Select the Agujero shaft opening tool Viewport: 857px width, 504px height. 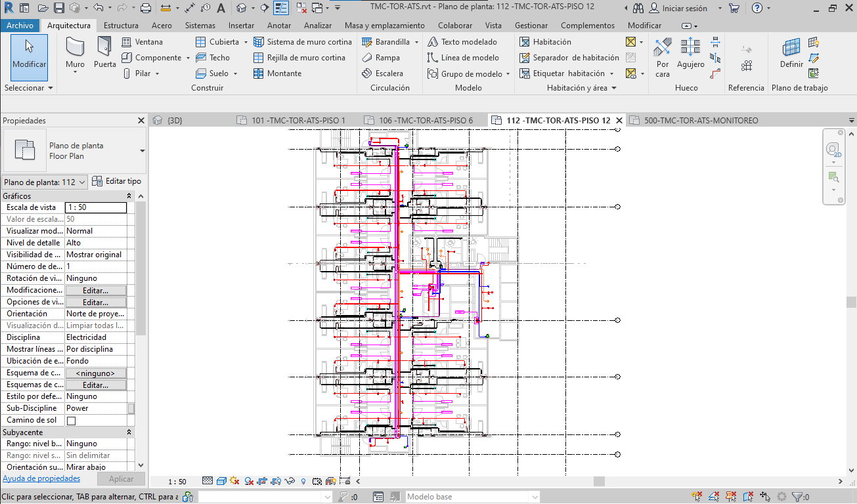click(690, 53)
